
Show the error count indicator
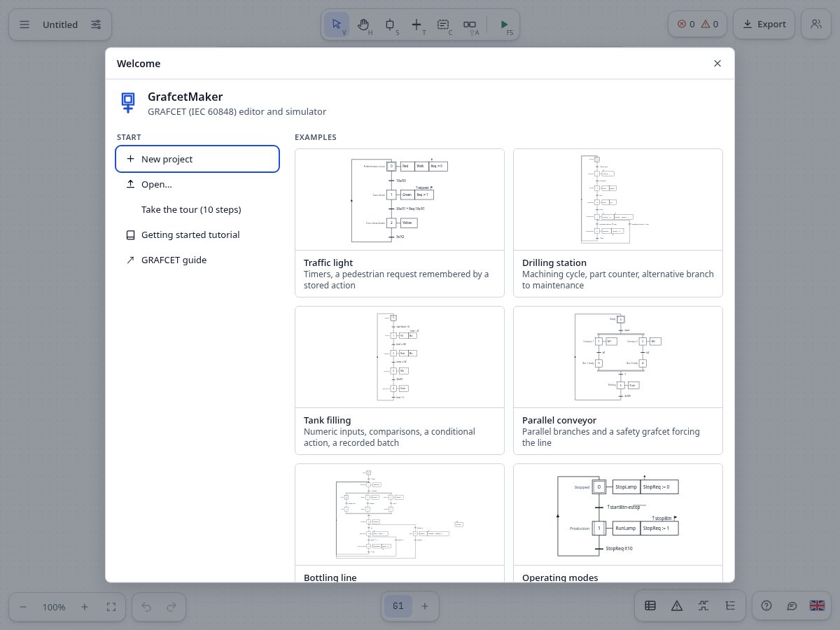686,24
